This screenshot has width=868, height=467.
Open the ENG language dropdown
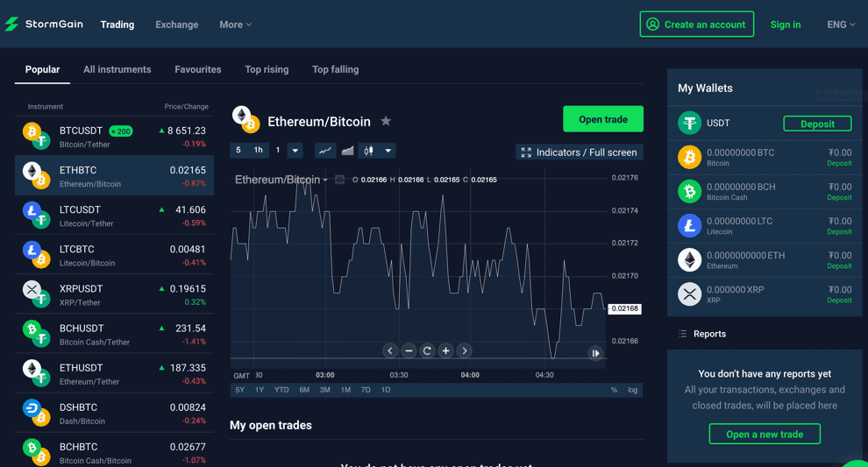(841, 25)
